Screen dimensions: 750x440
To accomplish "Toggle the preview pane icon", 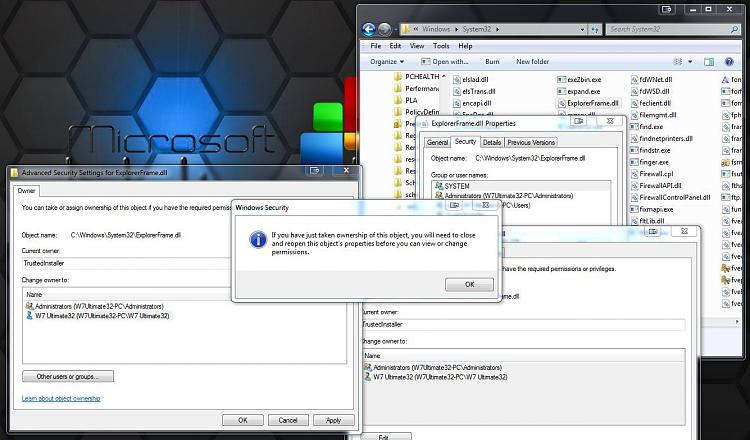I will 709,62.
